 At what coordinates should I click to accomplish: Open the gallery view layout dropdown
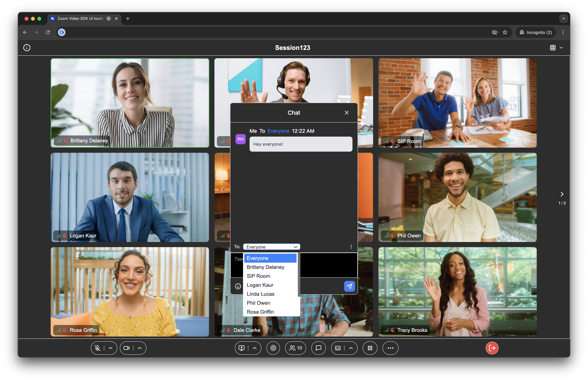[556, 48]
